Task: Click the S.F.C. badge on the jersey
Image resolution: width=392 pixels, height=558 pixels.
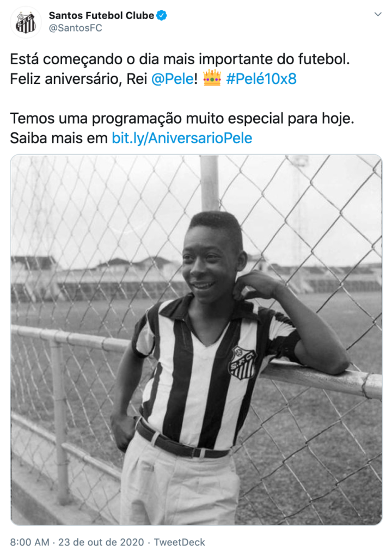Action: click(x=243, y=362)
